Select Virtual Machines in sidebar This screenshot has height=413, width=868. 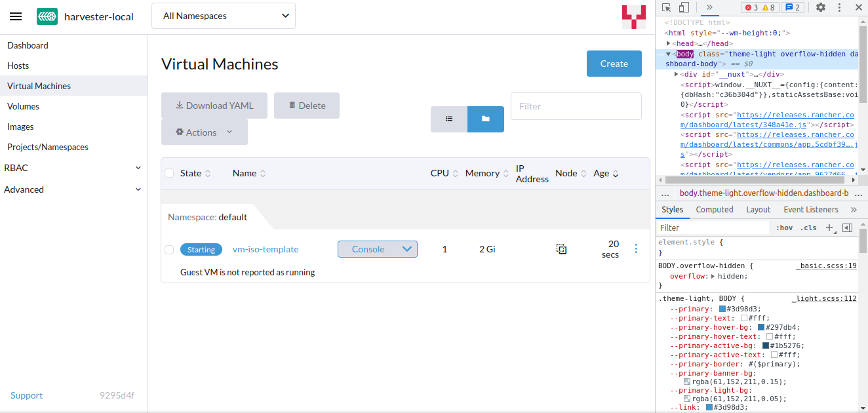click(x=73, y=86)
